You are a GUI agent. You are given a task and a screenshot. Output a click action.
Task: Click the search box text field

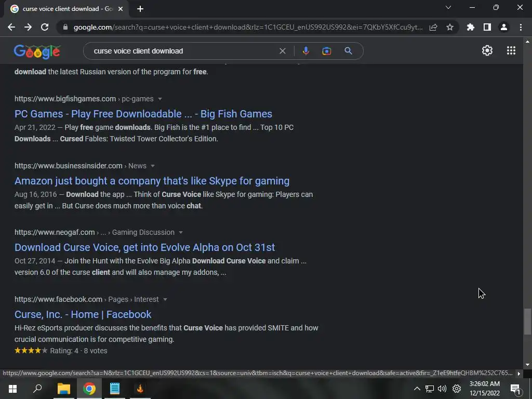point(183,51)
